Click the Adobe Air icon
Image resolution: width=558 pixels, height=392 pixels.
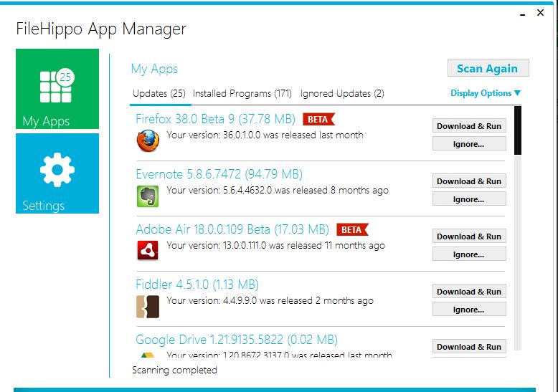coord(148,251)
